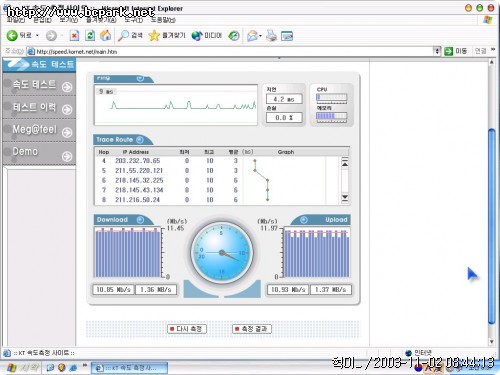500x375 pixels.
Task: Click the Windows Start button
Action: point(22,368)
